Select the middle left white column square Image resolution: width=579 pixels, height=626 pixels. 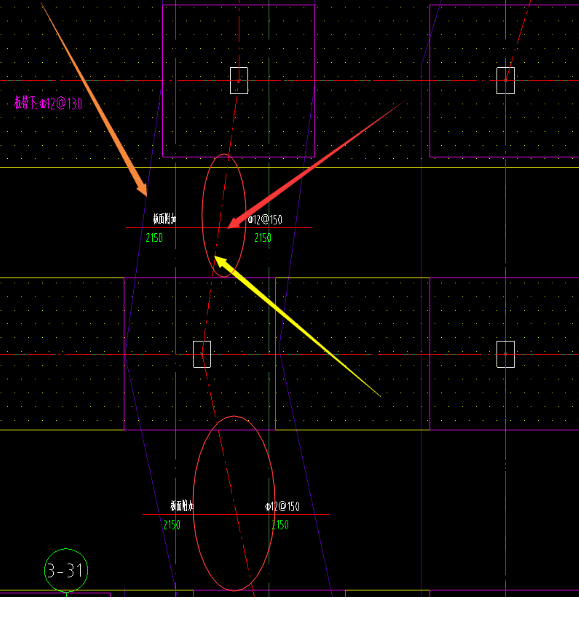pos(202,354)
